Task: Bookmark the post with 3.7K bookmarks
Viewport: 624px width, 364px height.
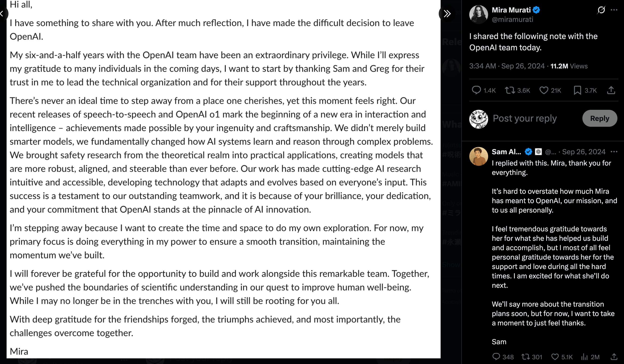Action: tap(577, 90)
